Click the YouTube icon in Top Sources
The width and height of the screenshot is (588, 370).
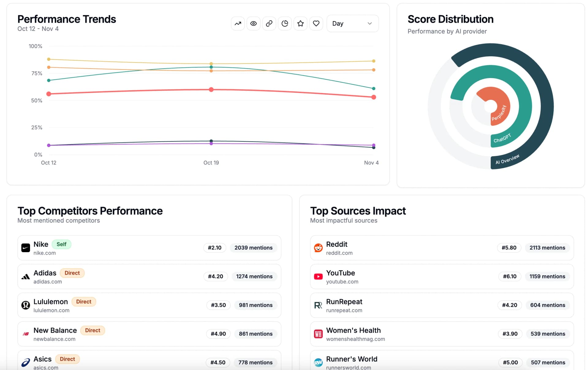point(318,276)
